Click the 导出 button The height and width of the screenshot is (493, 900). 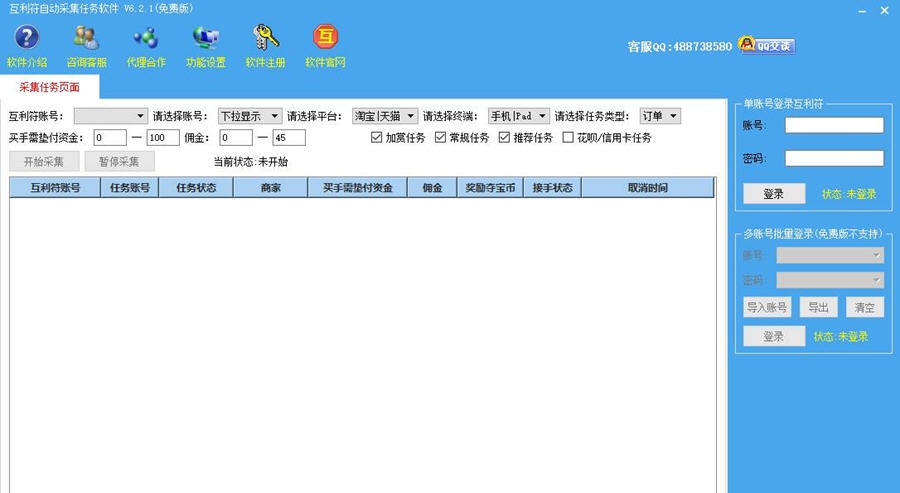coord(818,307)
